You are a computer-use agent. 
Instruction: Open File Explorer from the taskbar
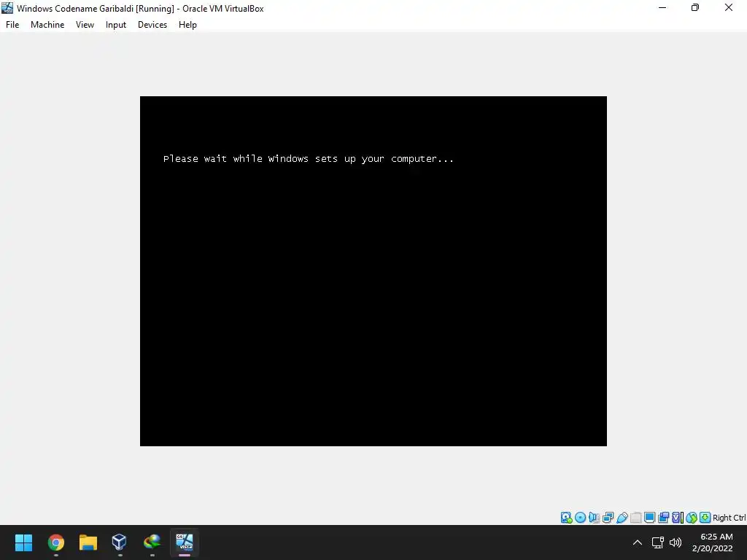click(88, 542)
